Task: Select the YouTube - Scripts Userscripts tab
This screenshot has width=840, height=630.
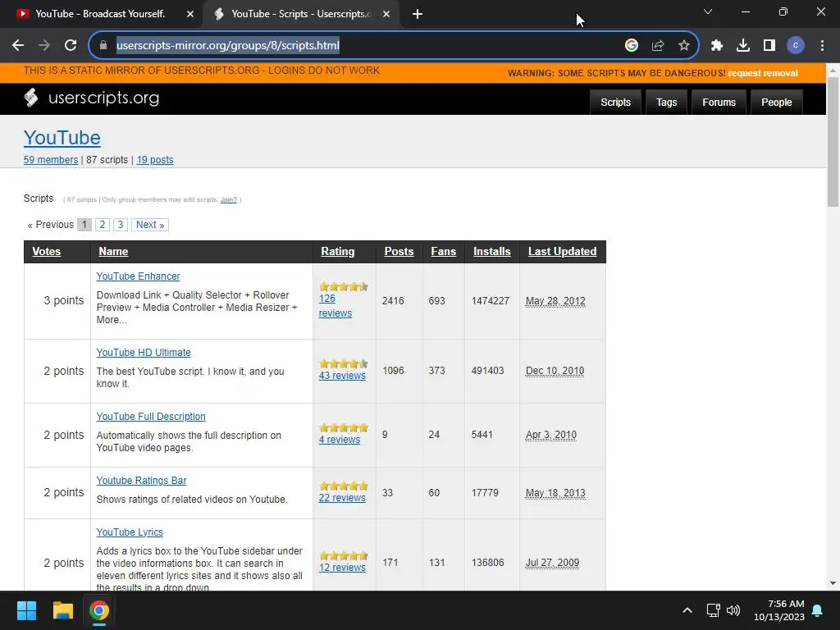Action: pos(301,14)
